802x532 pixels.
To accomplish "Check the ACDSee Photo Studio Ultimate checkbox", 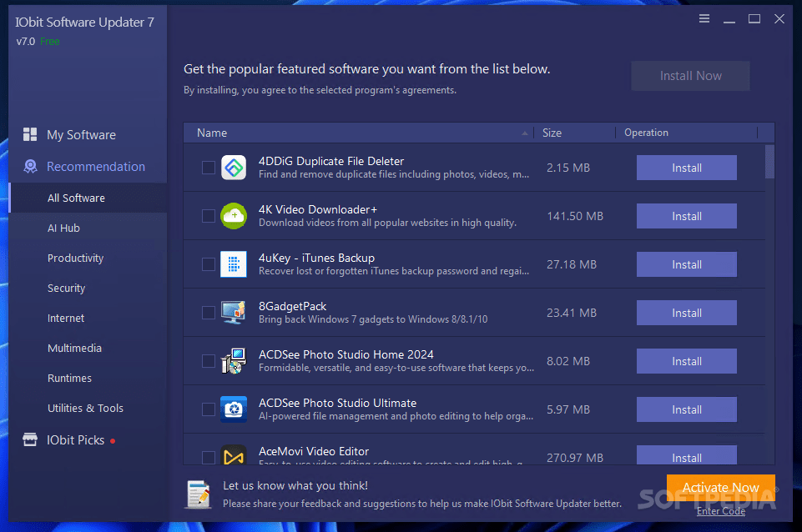I will click(x=208, y=409).
